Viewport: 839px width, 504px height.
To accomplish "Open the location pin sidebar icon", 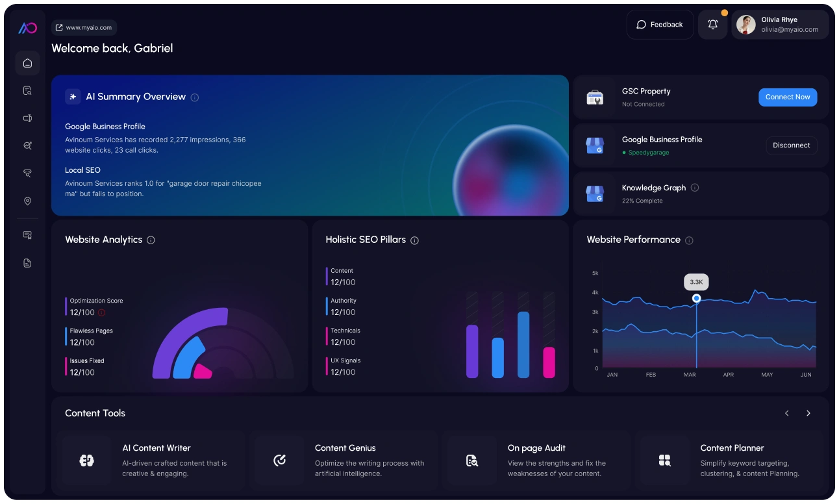I will (27, 201).
